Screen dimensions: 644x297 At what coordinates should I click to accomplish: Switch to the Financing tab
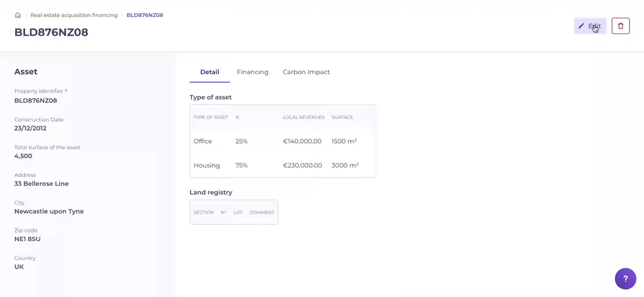[x=252, y=72]
